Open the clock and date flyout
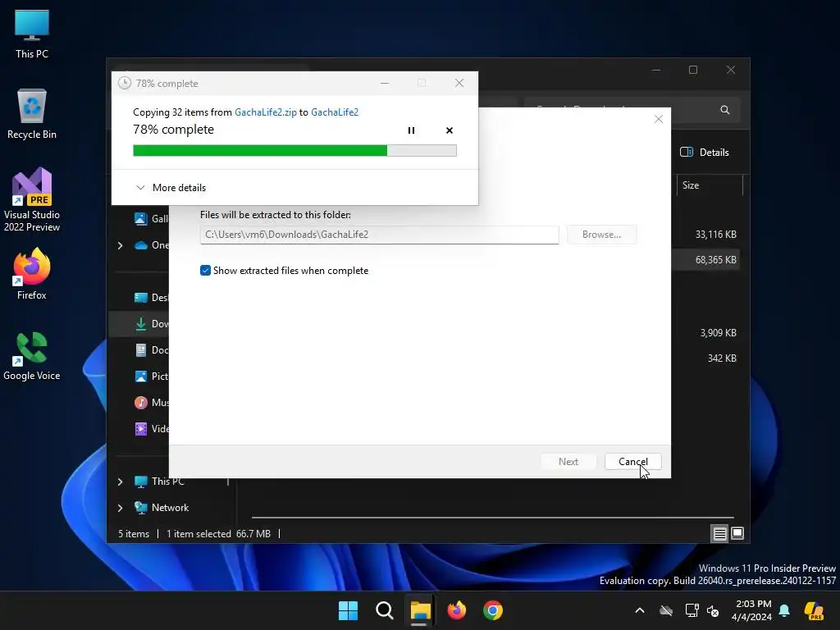This screenshot has width=840, height=630. 753,610
